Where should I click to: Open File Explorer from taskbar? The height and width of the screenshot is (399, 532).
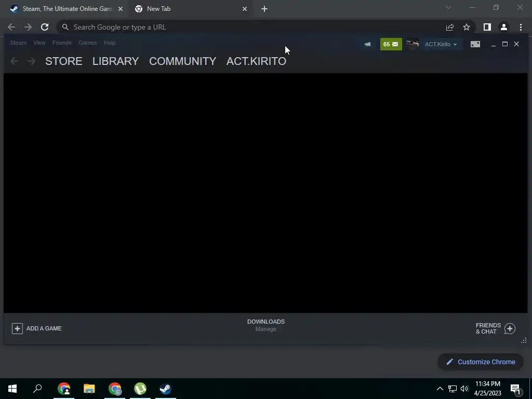(89, 389)
